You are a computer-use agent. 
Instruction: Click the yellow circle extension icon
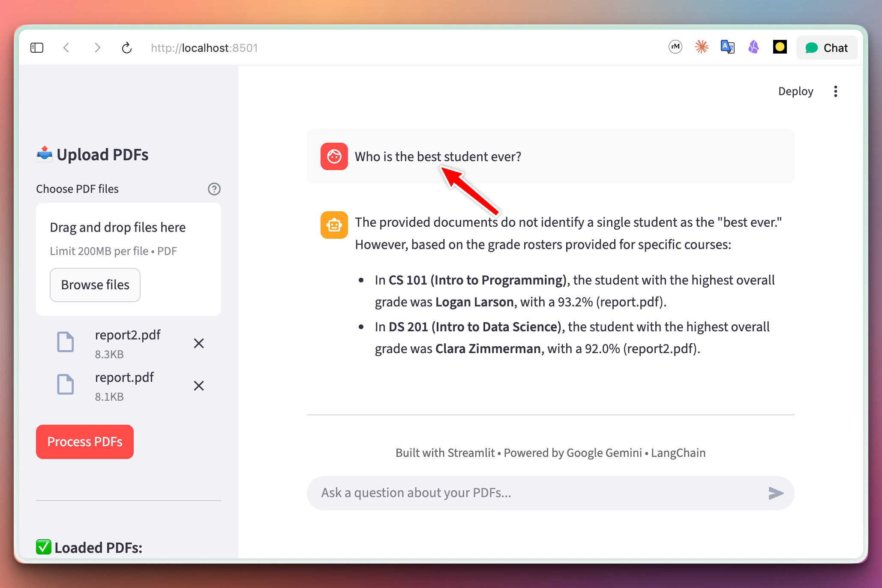click(780, 47)
